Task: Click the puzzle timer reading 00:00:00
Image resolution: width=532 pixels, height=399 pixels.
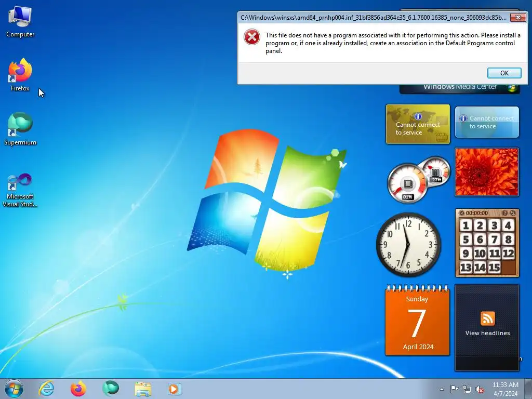Action: coord(477,213)
